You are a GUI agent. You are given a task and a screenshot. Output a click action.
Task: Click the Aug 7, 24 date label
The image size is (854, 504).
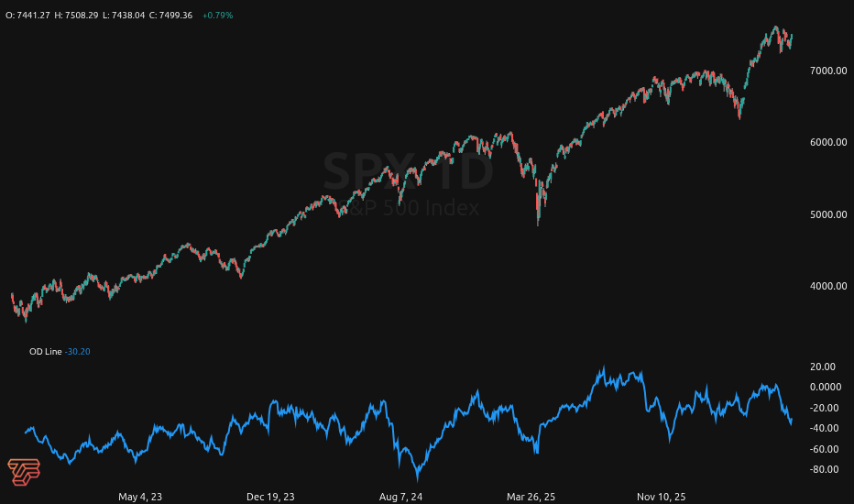click(x=400, y=497)
